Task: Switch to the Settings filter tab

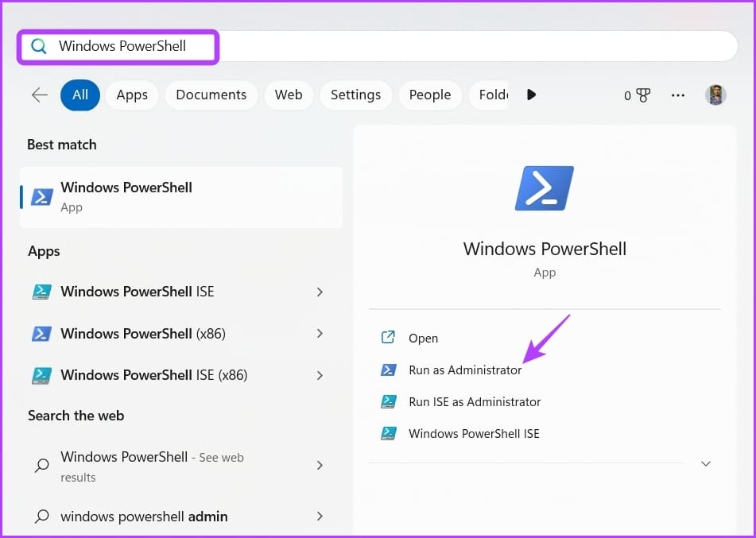Action: coord(356,95)
